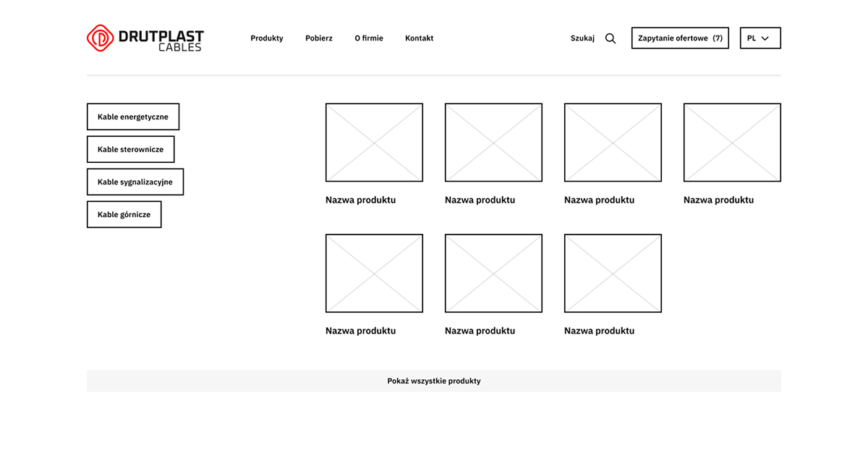Expand the PL language dropdown
Viewport: 868px width, 456px height.
click(760, 38)
